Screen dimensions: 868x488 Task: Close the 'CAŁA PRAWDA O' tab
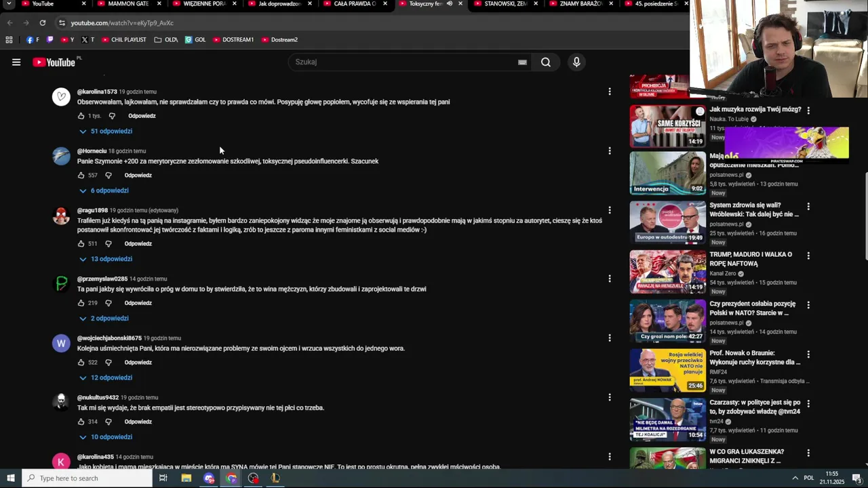pos(384,3)
